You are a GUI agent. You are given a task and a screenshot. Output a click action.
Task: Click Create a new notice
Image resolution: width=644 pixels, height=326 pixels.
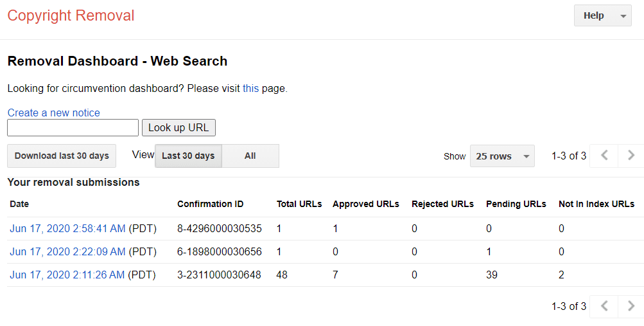pyautogui.click(x=54, y=113)
